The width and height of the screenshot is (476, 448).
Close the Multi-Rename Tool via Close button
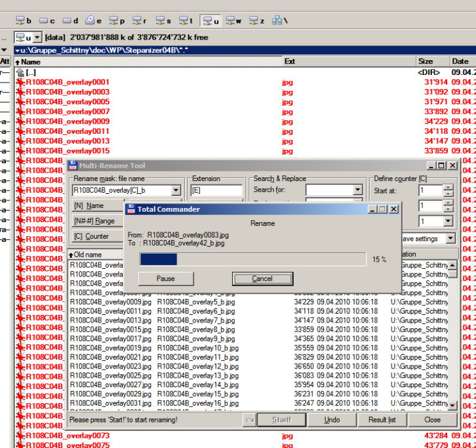[x=432, y=420]
